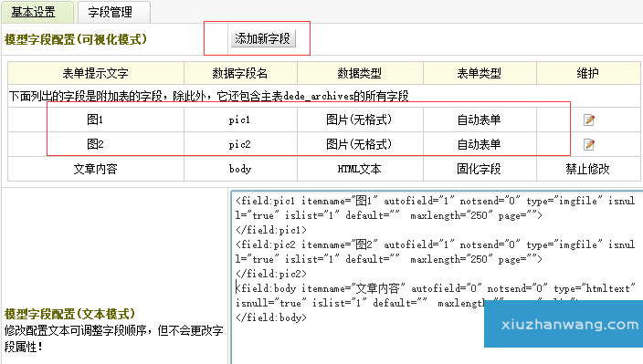Click the </field:pic1> line in textarea
643x364 pixels.
tap(271, 230)
